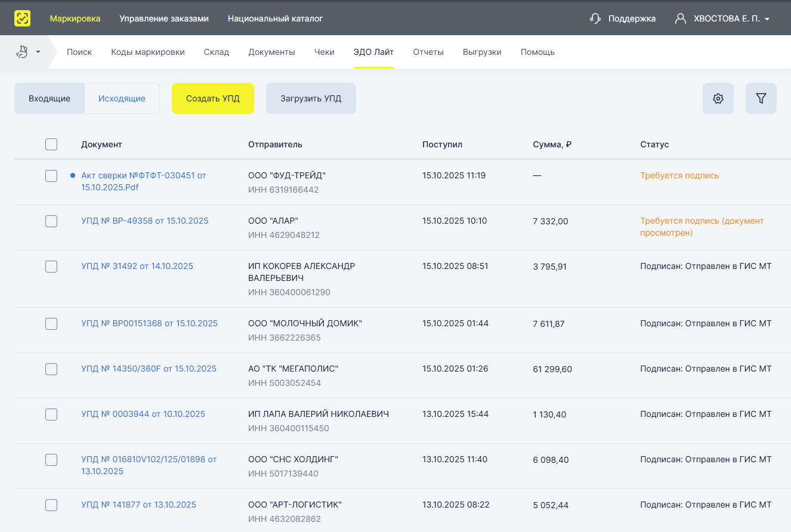Select checkbox for УПД № ВР-49358
This screenshot has height=532, width=791.
(x=51, y=221)
